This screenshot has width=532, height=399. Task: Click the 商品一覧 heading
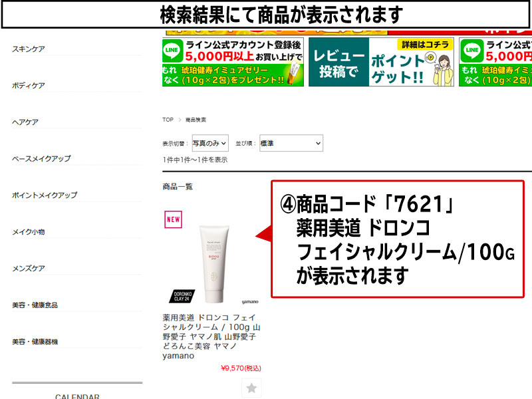(178, 187)
